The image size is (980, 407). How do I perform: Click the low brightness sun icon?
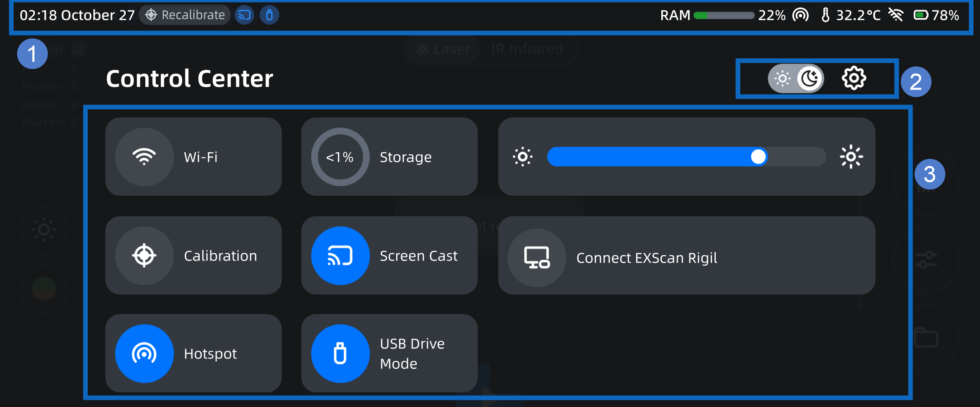(523, 157)
